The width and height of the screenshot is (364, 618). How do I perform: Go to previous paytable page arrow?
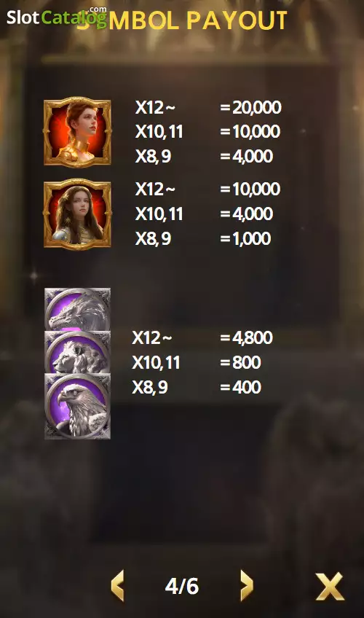click(118, 586)
